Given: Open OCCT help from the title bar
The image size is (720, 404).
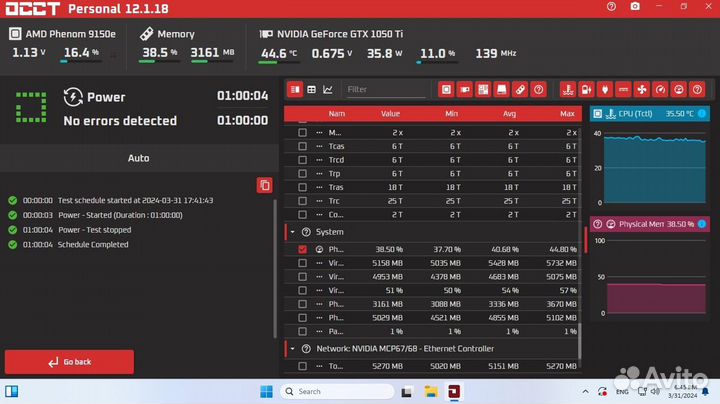Looking at the screenshot, I should (x=611, y=7).
